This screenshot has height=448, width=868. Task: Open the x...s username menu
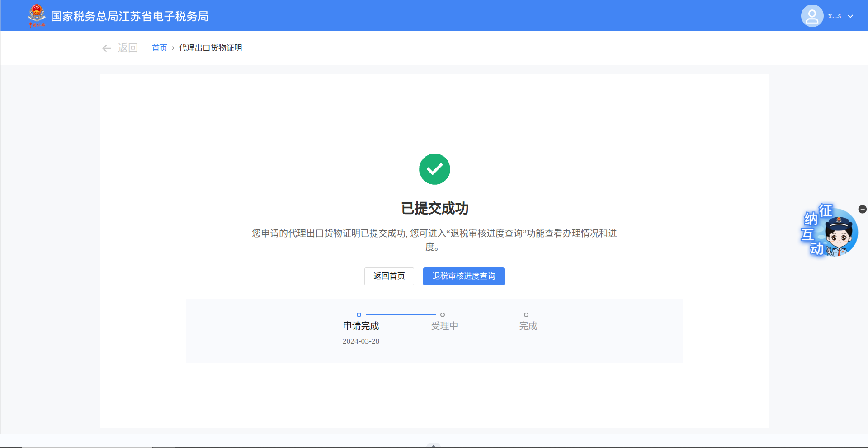tap(835, 16)
